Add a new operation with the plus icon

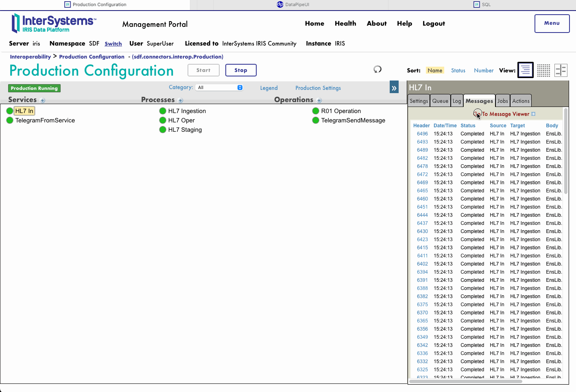point(319,100)
